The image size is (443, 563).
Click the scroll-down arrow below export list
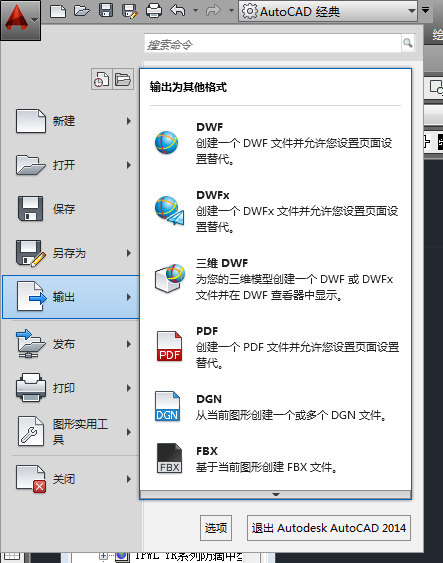tap(275, 495)
